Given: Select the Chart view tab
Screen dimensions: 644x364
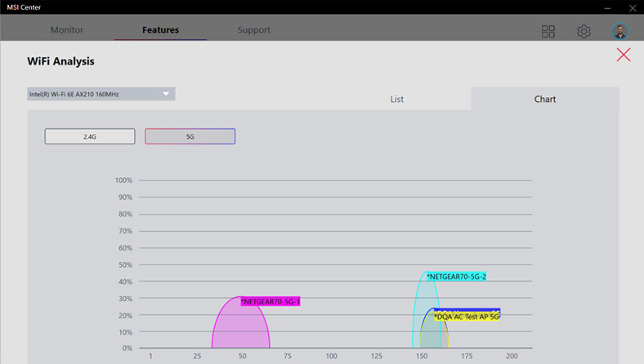Looking at the screenshot, I should (x=544, y=99).
